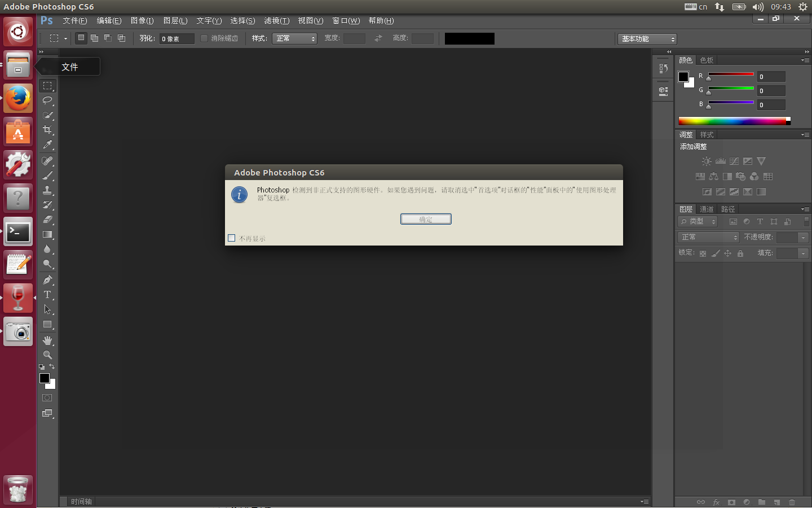Image resolution: width=812 pixels, height=508 pixels.
Task: Select the Gradient tool
Action: [x=47, y=234]
